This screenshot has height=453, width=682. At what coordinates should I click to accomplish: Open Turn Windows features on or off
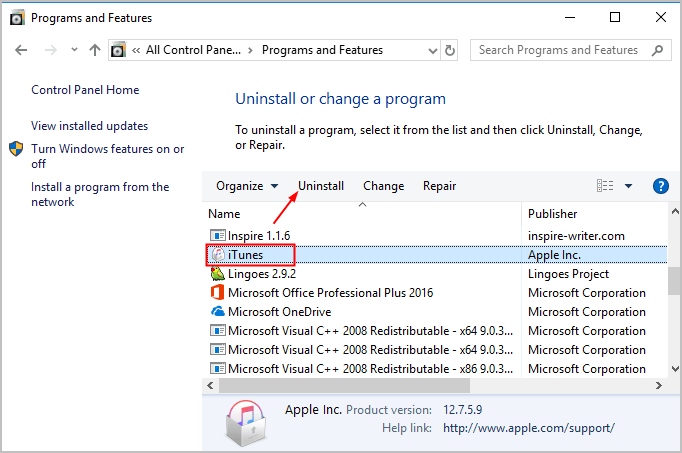tap(107, 156)
